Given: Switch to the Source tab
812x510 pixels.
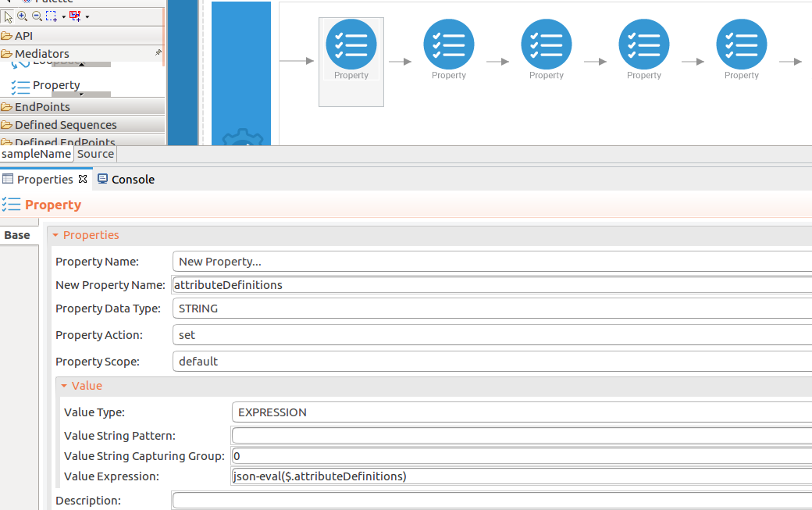Looking at the screenshot, I should pyautogui.click(x=96, y=154).
